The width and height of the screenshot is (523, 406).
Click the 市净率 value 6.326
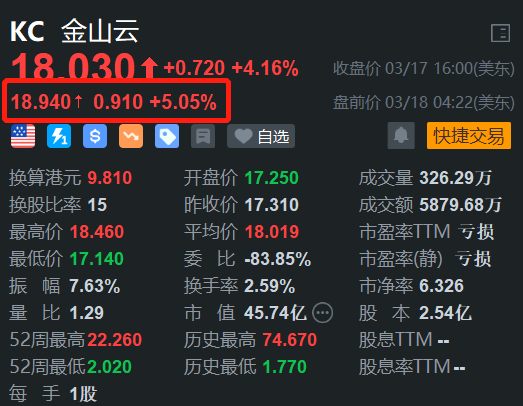(x=441, y=286)
